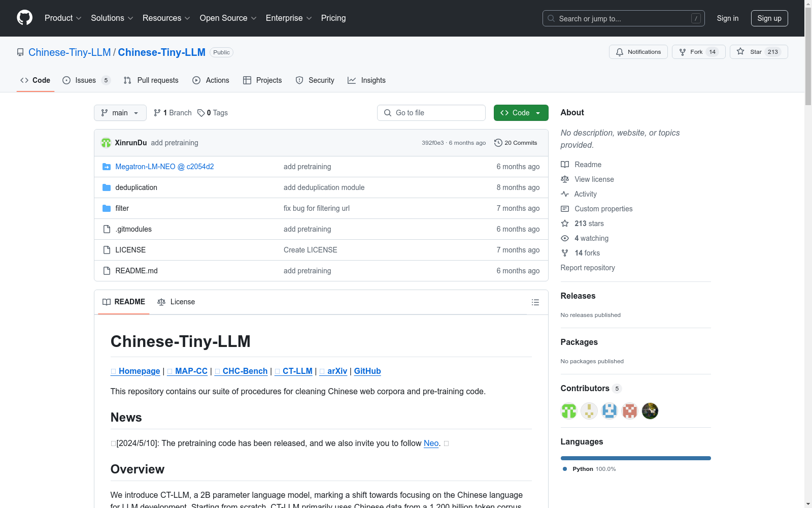Click the pulse icon beside Activity
Image resolution: width=812 pixels, height=508 pixels.
pos(565,194)
